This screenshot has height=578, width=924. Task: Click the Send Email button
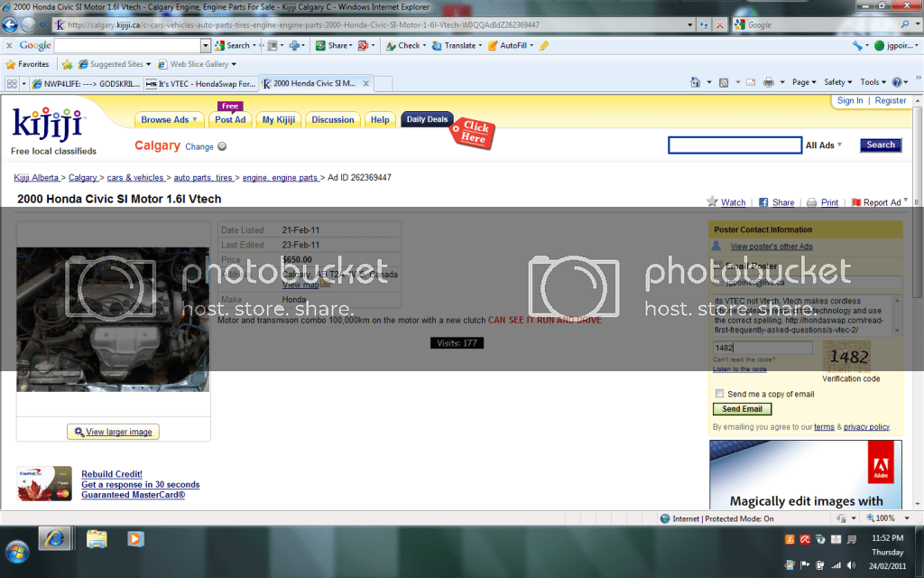pos(742,409)
